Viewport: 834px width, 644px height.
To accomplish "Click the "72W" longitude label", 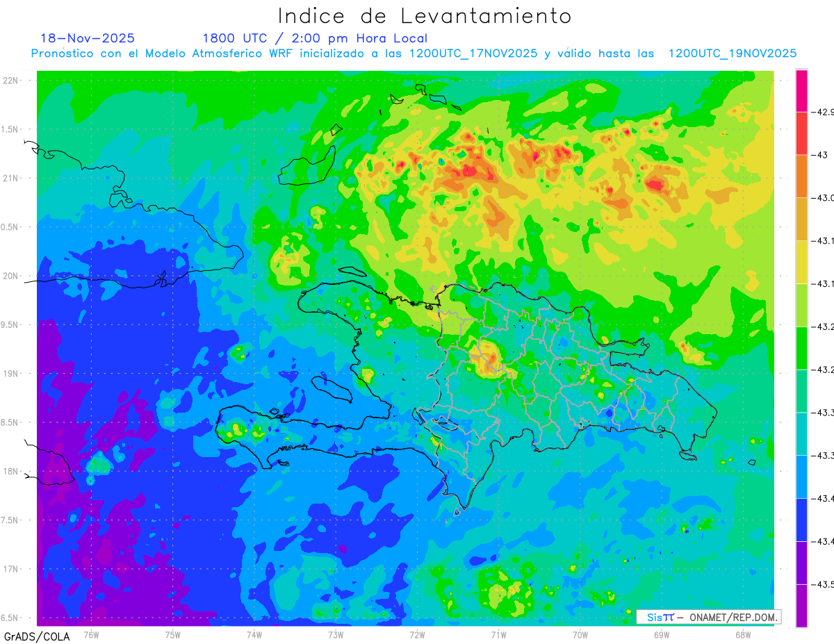I will tap(417, 634).
